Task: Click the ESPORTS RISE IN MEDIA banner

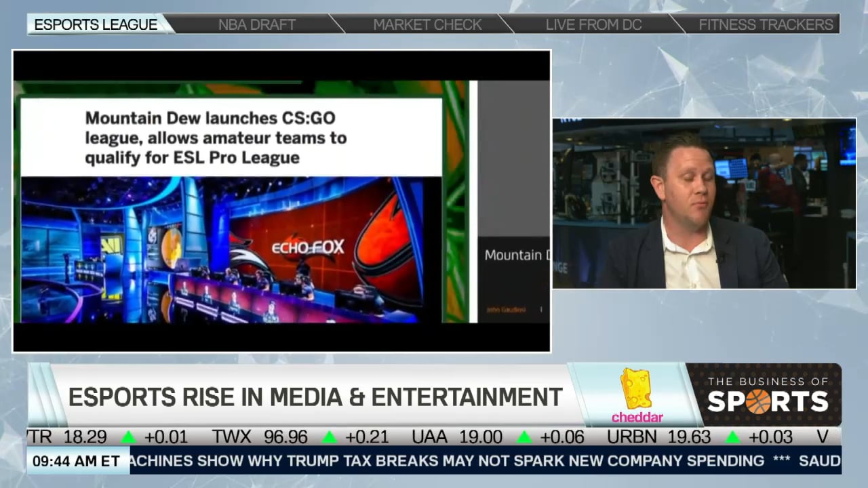Action: [x=315, y=396]
